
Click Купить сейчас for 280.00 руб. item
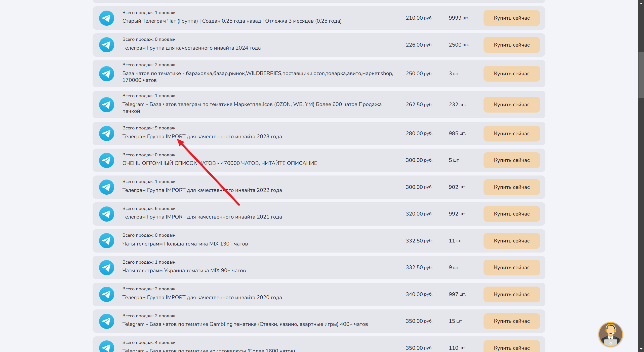coord(512,133)
